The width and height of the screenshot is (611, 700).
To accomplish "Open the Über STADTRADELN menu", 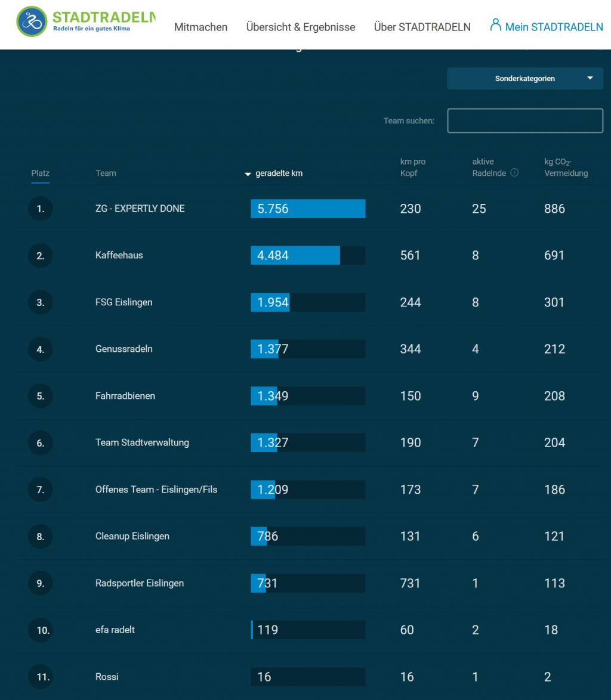I will pyautogui.click(x=422, y=27).
